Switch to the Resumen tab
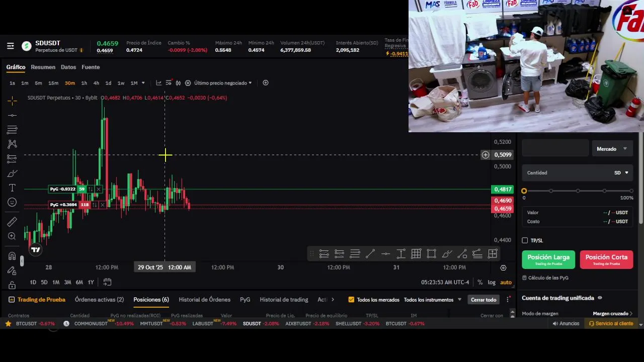This screenshot has height=362, width=644. tap(43, 67)
